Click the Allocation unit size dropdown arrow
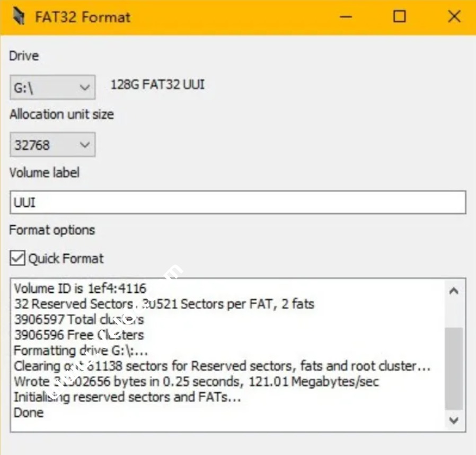 (x=84, y=144)
